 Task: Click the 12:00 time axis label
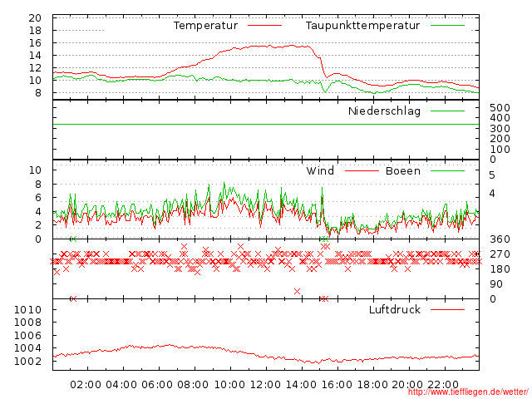265,385
